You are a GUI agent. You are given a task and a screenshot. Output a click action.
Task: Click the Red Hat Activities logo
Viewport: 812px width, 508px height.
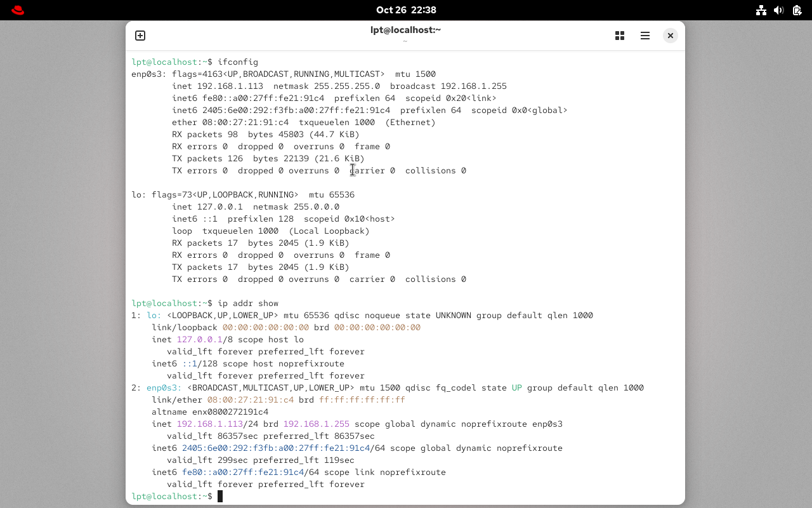[18, 10]
